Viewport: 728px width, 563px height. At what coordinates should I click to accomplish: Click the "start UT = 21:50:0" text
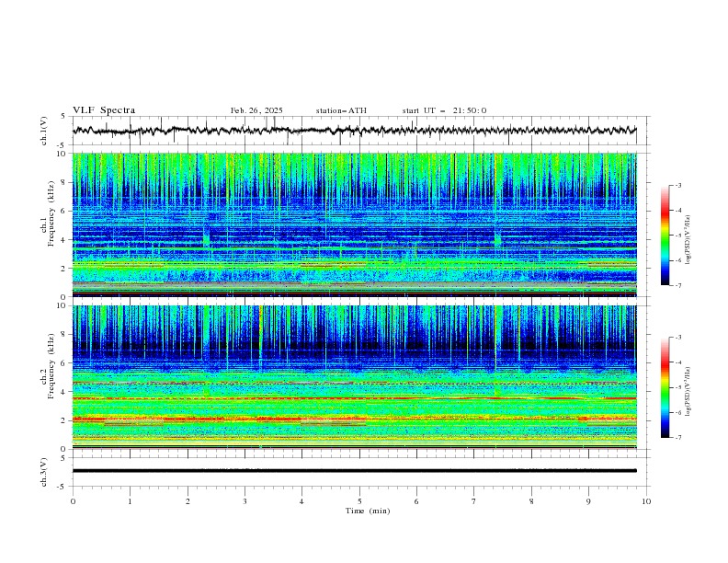[x=444, y=110]
